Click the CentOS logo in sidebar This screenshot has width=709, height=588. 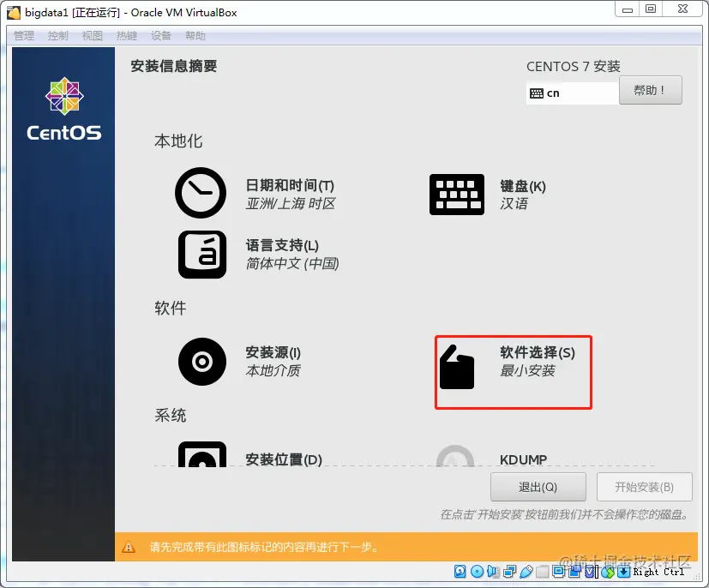point(64,109)
